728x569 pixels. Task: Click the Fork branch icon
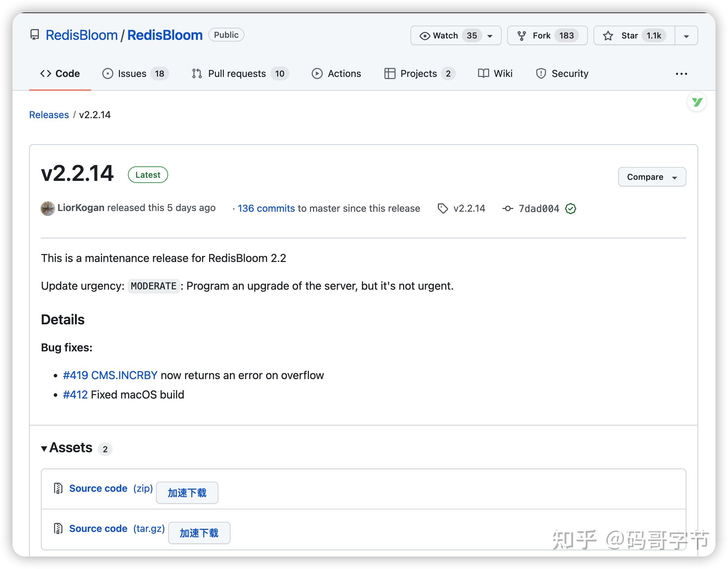point(522,35)
